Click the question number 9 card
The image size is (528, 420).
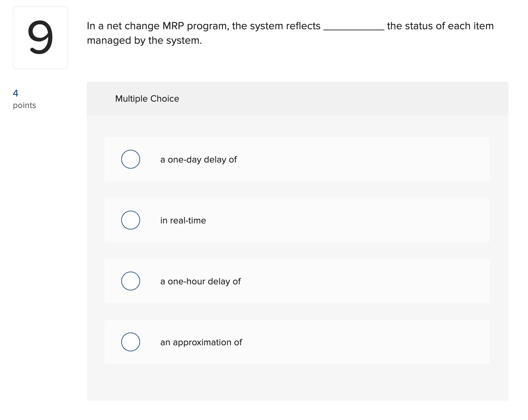click(40, 37)
